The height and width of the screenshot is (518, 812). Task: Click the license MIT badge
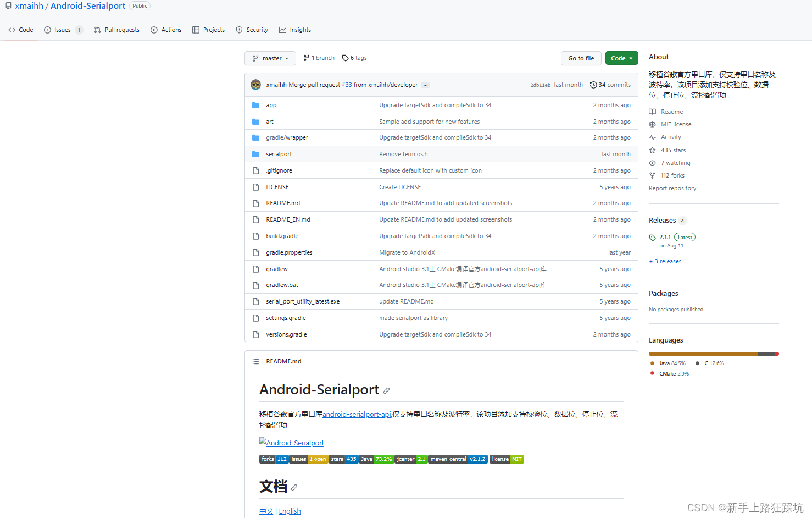(507, 459)
